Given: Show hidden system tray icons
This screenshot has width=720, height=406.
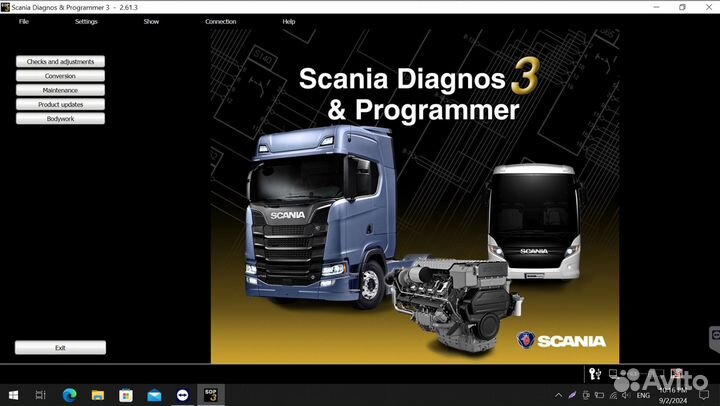Looking at the screenshot, I should [x=558, y=395].
